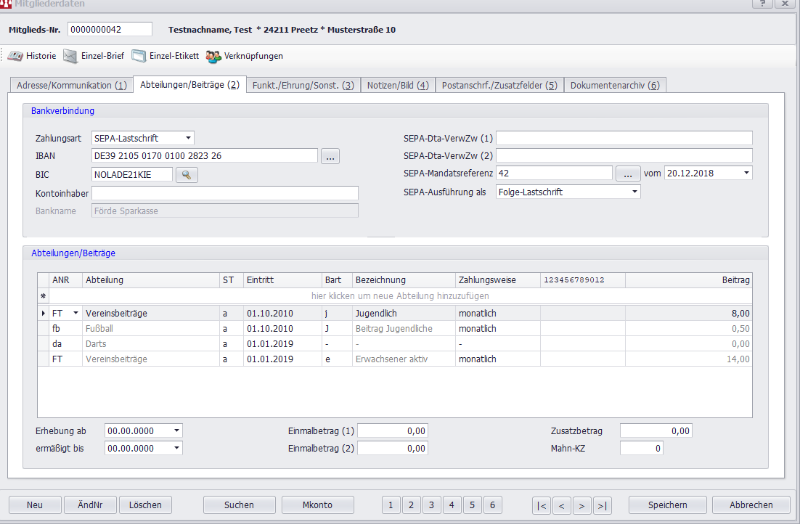Open the Dokumentenarchiv tab

point(614,85)
